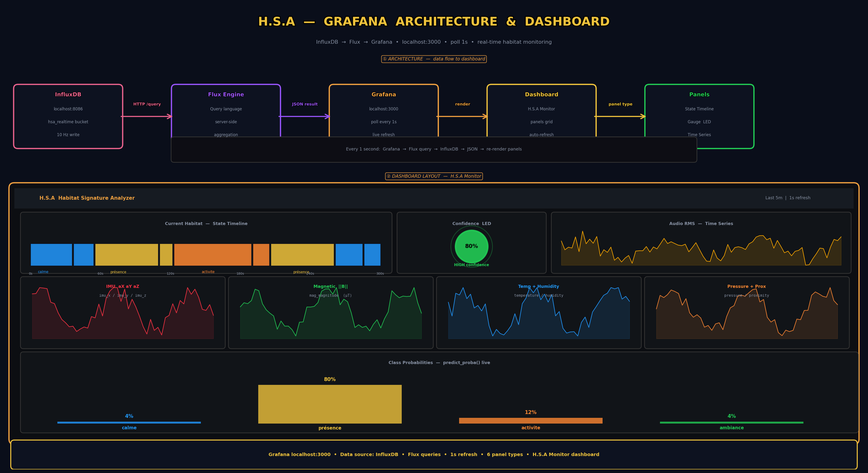Click the H.S.A Habitat Signature Analyzer title
The height and width of the screenshot is (473, 868).
tap(87, 198)
